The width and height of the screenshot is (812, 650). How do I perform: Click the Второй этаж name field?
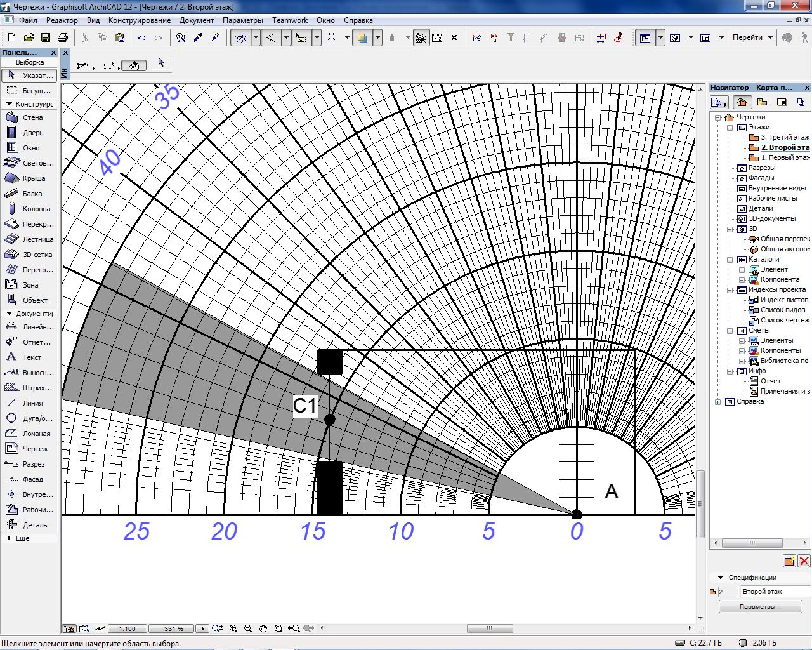pos(775,592)
